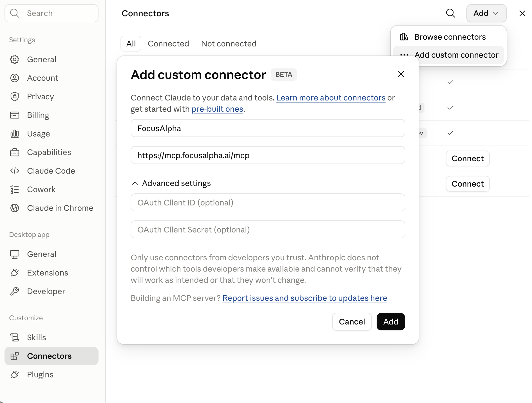Switch to the Not connected tab

pyautogui.click(x=229, y=44)
